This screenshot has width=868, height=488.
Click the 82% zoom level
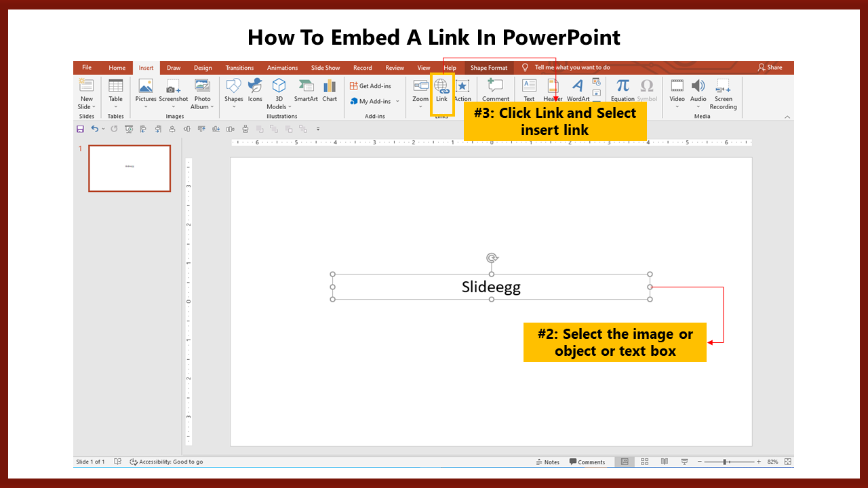pyautogui.click(x=772, y=462)
